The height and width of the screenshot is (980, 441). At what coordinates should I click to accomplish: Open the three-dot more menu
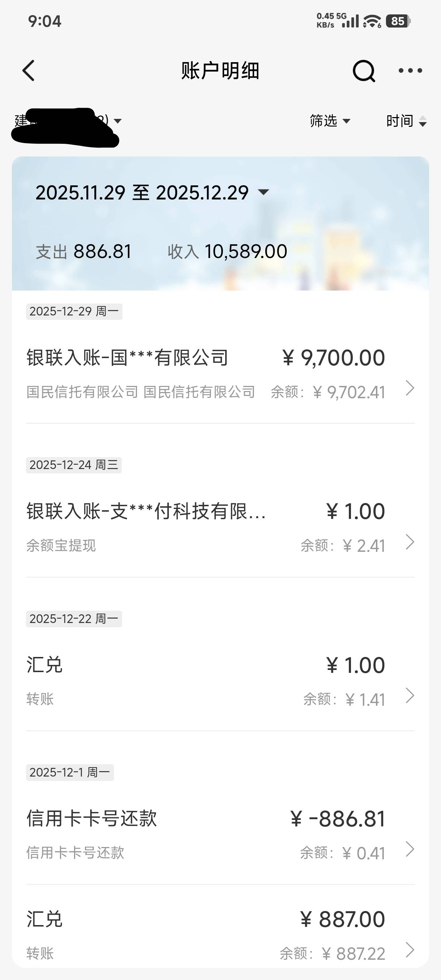410,71
